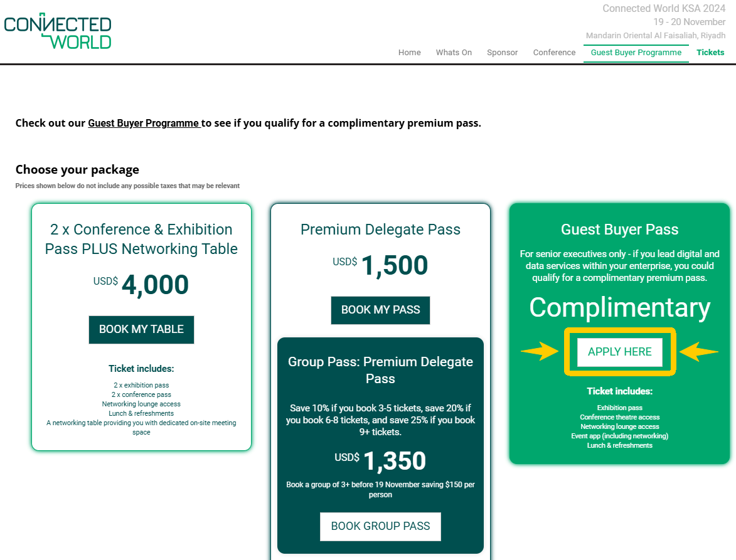The height and width of the screenshot is (560, 736).
Task: Open the underlined Guest Buyer Programme link
Action: coord(144,123)
